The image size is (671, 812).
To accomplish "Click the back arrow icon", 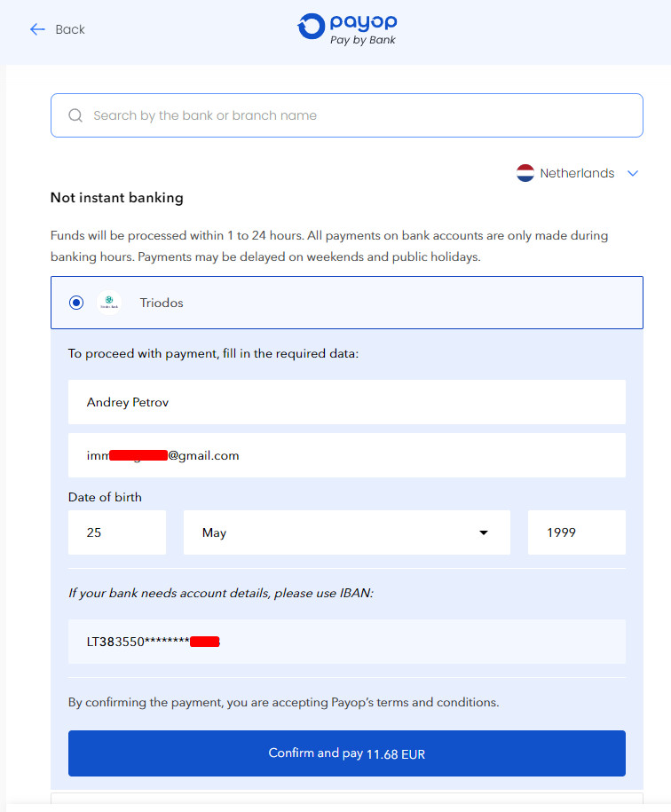I will coord(37,29).
